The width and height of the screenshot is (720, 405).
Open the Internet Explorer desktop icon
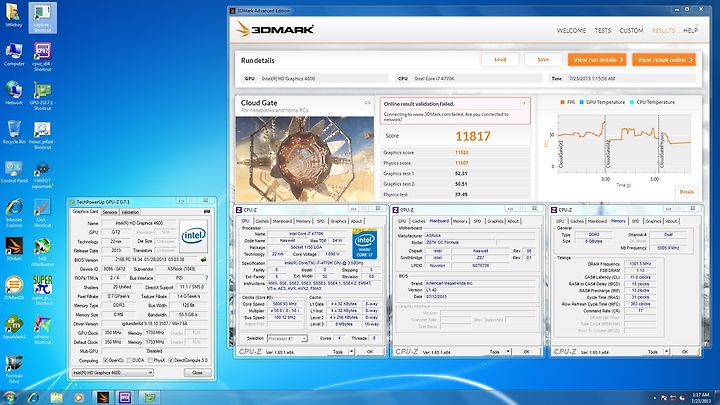[x=14, y=213]
